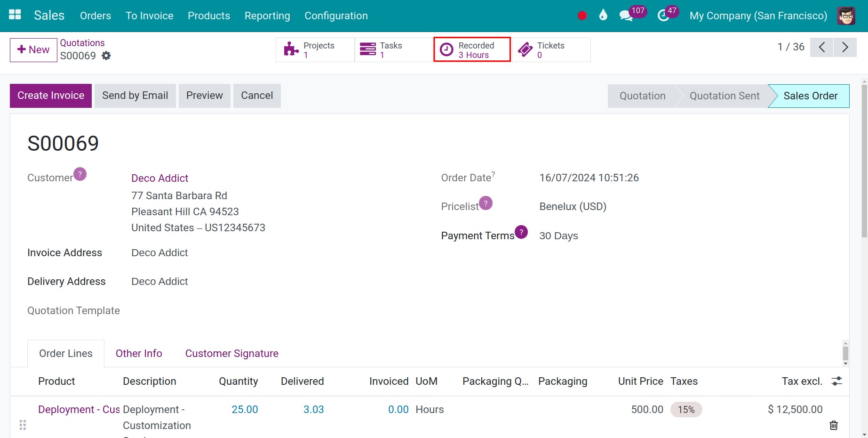
Task: Select the Quotation Sent status stage
Action: point(725,96)
